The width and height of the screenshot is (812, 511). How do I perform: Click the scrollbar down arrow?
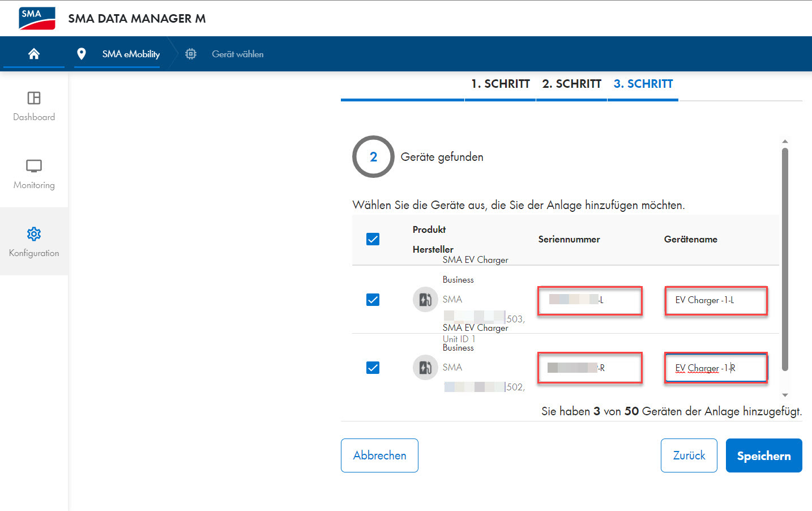(x=785, y=395)
